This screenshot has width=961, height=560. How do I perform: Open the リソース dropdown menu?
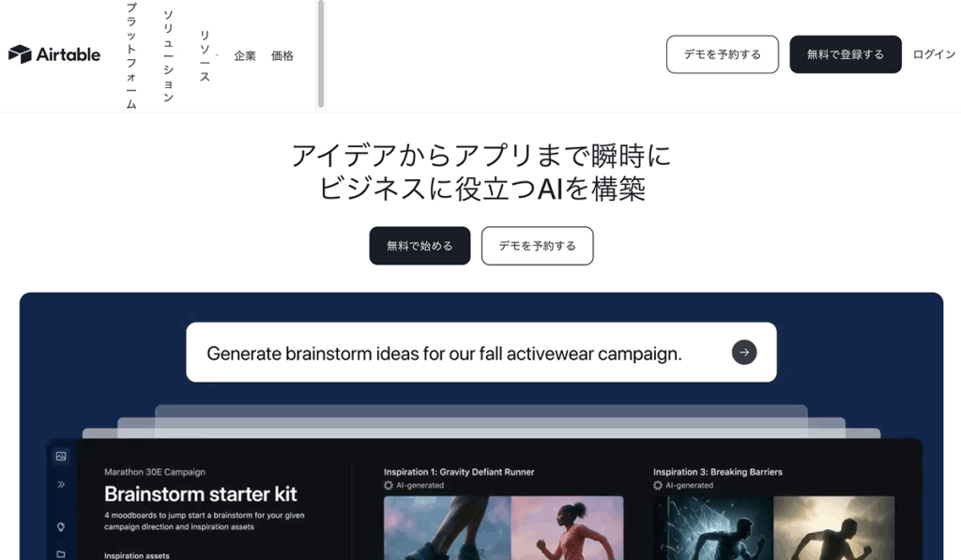pyautogui.click(x=205, y=55)
